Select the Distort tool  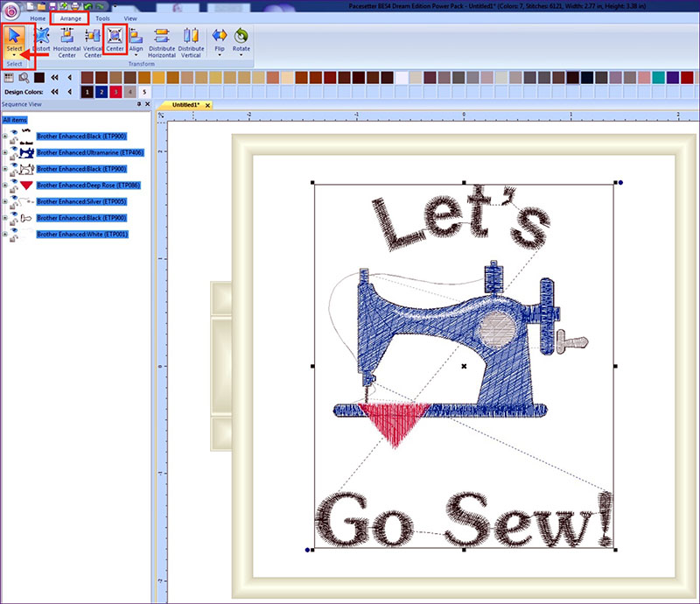pyautogui.click(x=40, y=39)
